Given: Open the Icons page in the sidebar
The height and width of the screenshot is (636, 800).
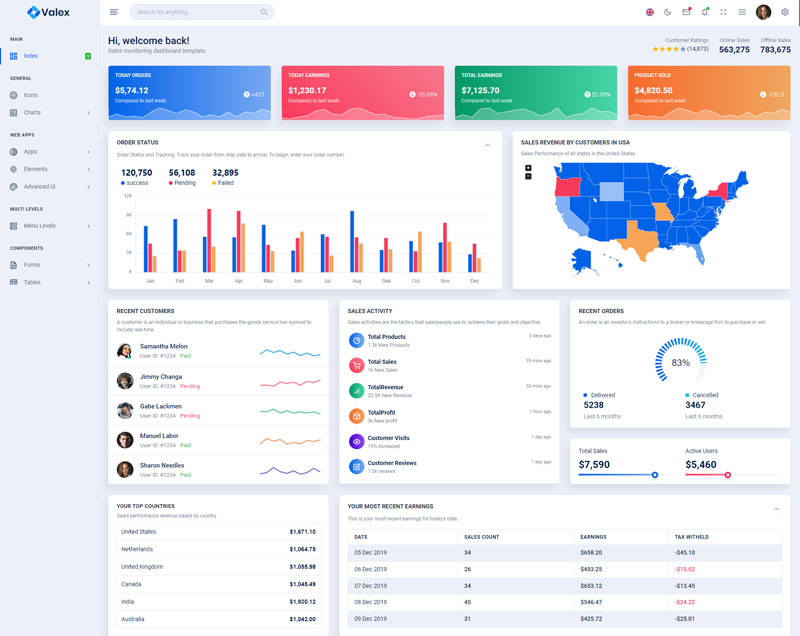Looking at the screenshot, I should (31, 95).
